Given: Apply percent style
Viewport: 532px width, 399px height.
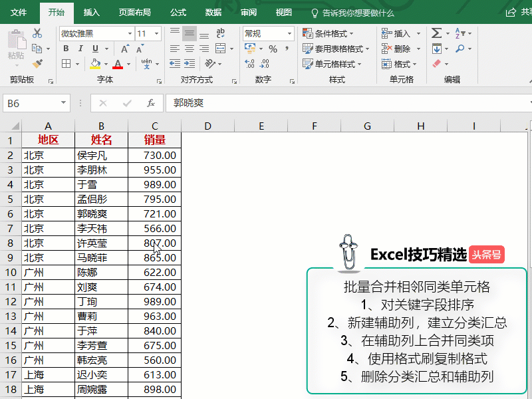Looking at the screenshot, I should tap(273, 49).
